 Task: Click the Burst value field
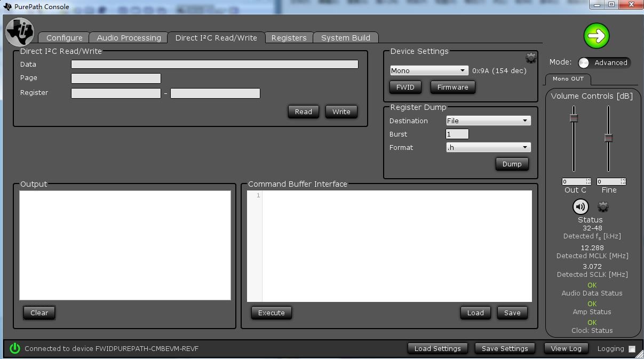457,134
